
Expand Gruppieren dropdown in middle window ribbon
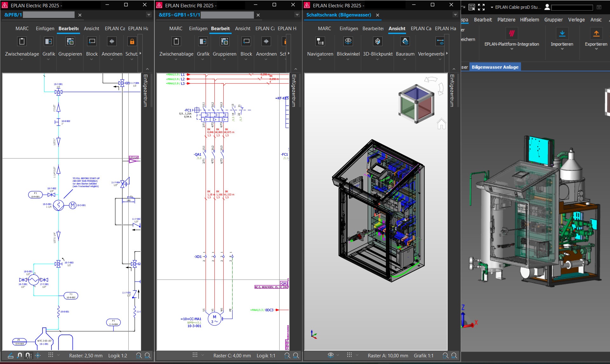click(x=224, y=59)
